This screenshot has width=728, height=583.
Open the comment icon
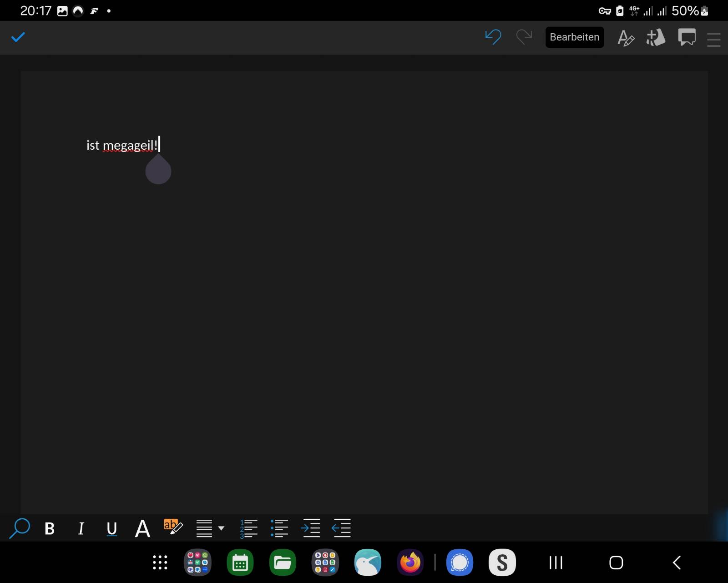pos(687,37)
